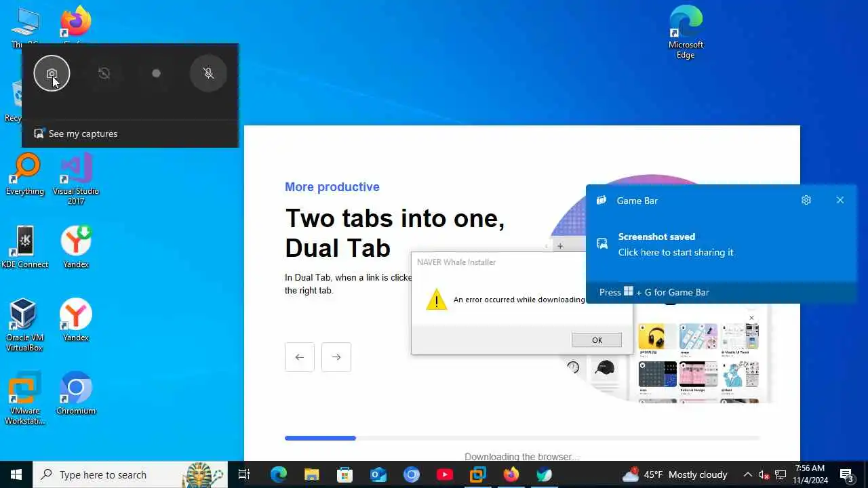Open the weather widget showing 45°F
The width and height of the screenshot is (868, 488).
pos(675,474)
